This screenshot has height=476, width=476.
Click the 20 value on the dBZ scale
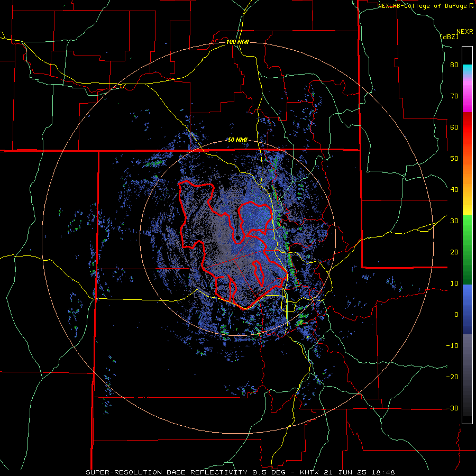pos(454,252)
